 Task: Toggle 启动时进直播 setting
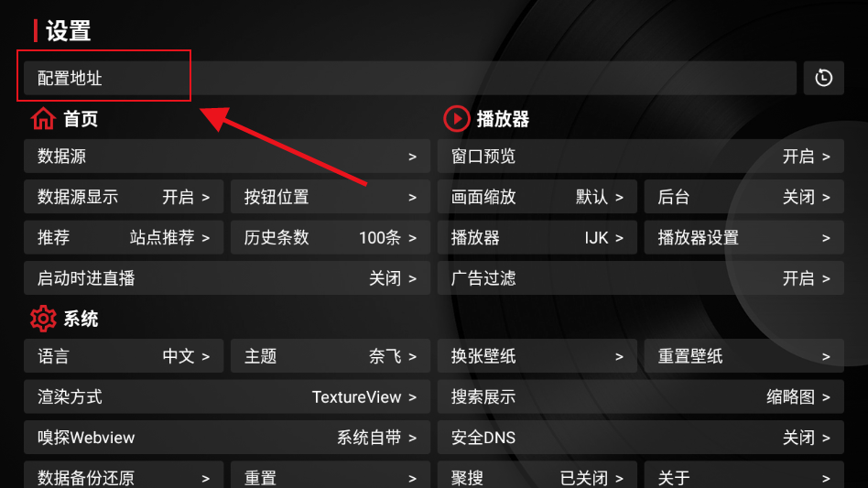point(227,277)
